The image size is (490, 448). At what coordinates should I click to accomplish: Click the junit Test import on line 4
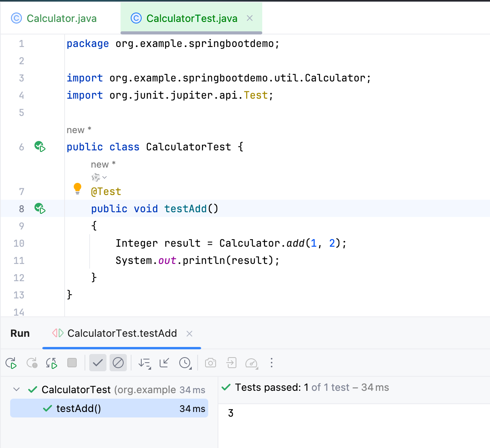170,95
